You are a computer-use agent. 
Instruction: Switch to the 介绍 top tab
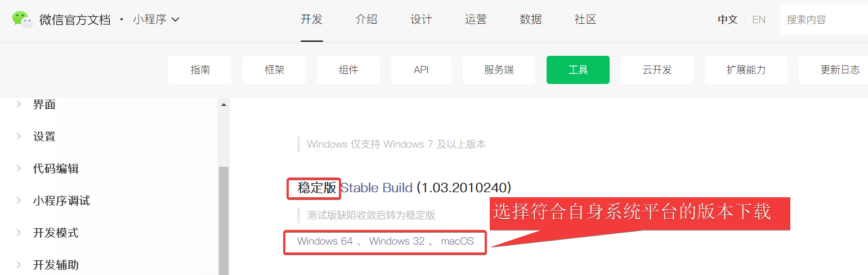click(366, 19)
